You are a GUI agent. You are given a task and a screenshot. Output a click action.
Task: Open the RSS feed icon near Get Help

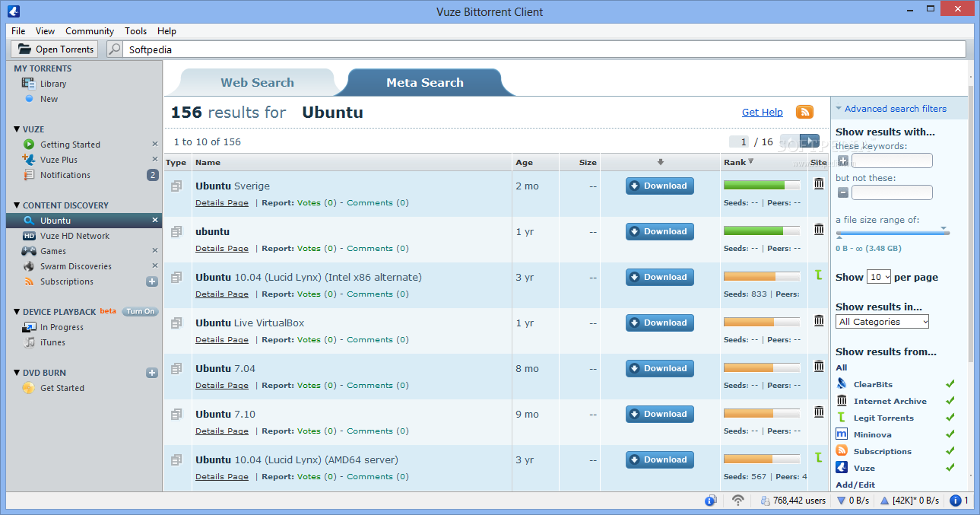click(804, 111)
